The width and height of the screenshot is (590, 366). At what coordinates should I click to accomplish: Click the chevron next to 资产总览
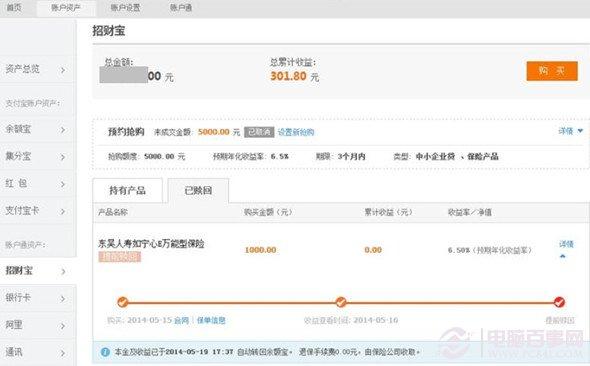pyautogui.click(x=63, y=70)
